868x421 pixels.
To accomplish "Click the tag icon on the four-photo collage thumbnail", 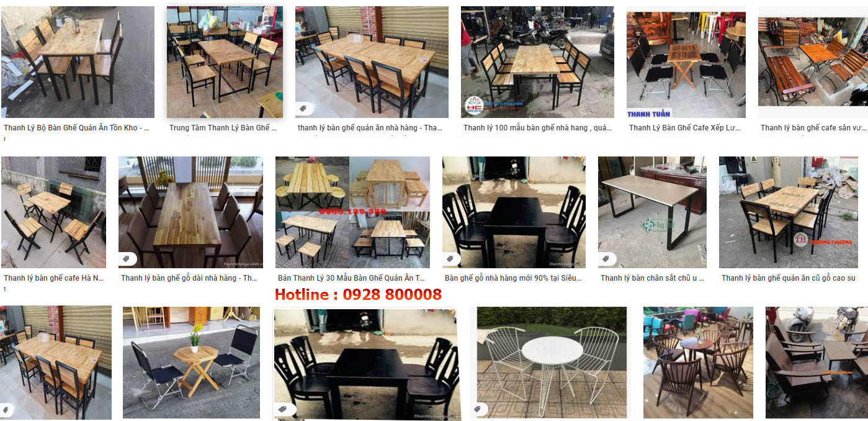I will click(x=283, y=258).
